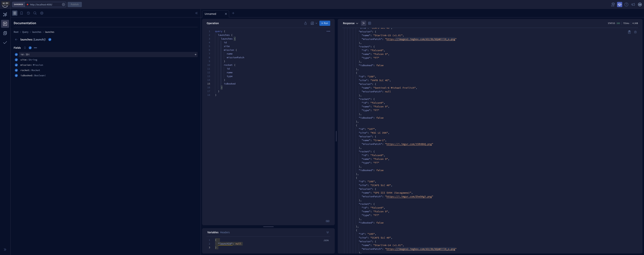The height and width of the screenshot is (255, 644).
Task: Uncheck the isBooked: Boolean! field
Action: click(x=16, y=76)
